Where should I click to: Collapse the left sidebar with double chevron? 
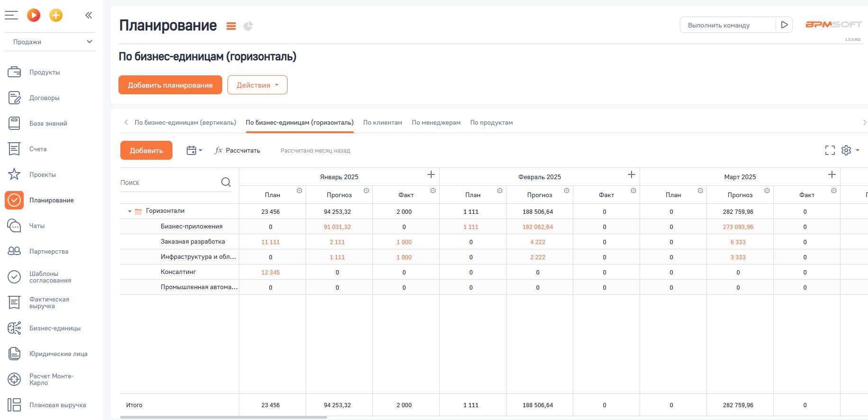(89, 15)
